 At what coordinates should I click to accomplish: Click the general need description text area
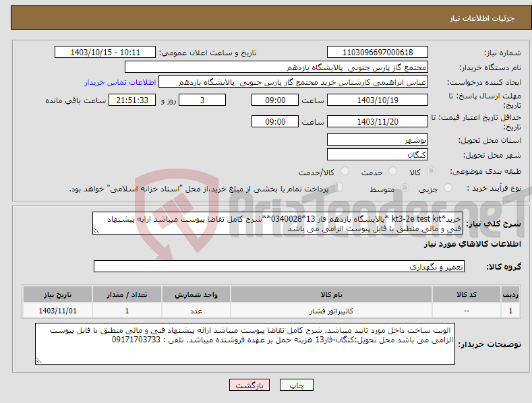(278, 223)
